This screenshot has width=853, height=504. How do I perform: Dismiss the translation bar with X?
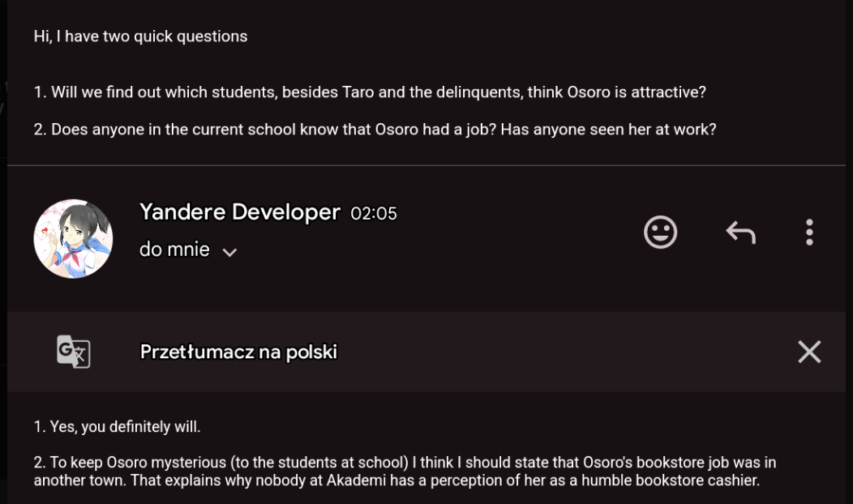(809, 352)
